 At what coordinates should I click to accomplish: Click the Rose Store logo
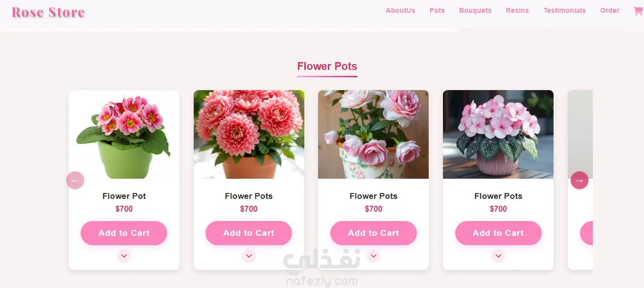pyautogui.click(x=48, y=12)
